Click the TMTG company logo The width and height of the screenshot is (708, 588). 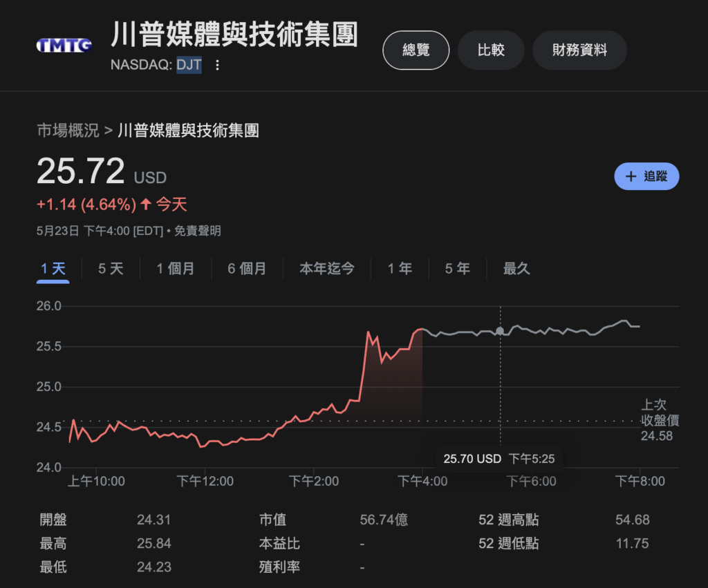coord(64,45)
